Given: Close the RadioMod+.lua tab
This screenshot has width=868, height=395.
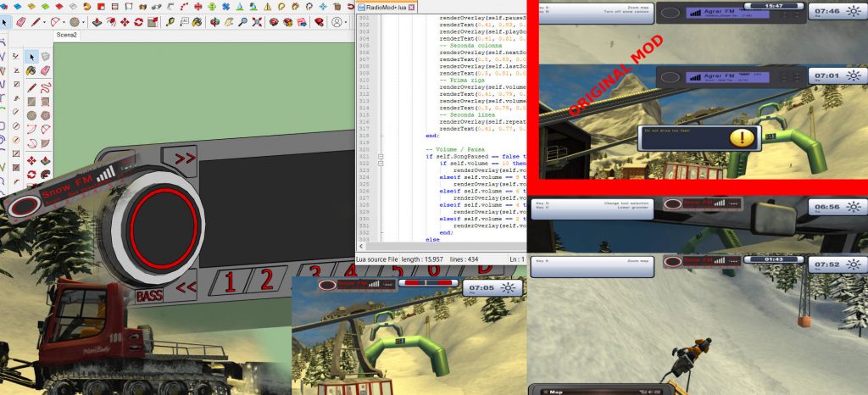Looking at the screenshot, I should tap(413, 8).
